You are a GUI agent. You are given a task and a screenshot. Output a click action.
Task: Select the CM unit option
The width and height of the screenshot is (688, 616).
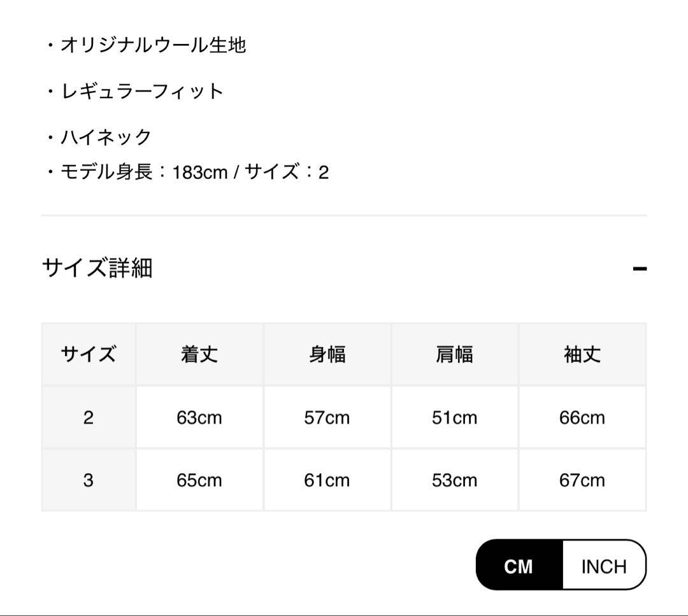[519, 566]
